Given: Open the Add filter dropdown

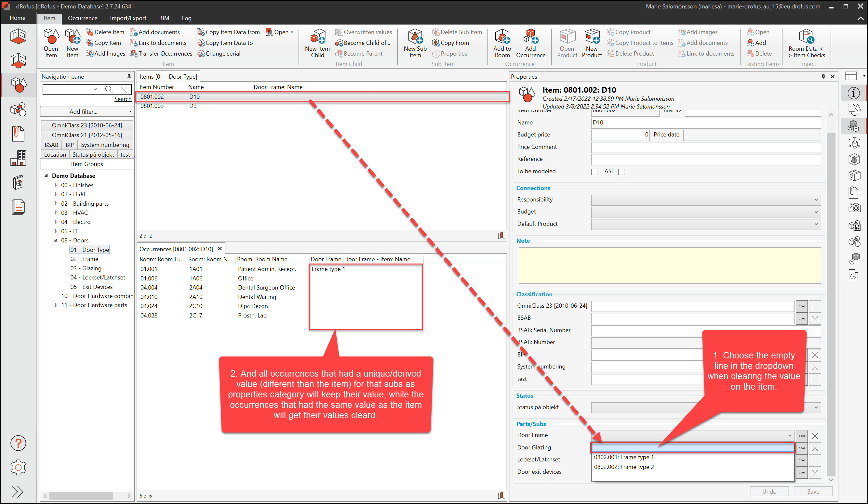Looking at the screenshot, I should [x=87, y=111].
